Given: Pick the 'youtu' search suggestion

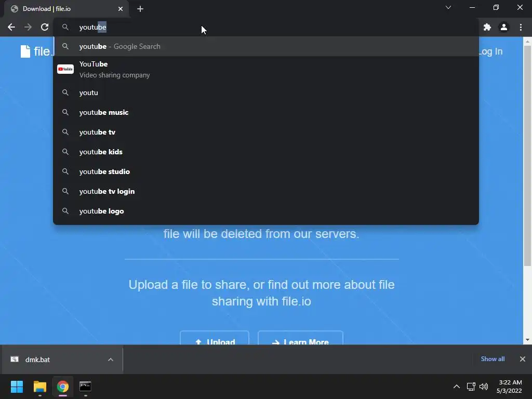Looking at the screenshot, I should pyautogui.click(x=266, y=92).
